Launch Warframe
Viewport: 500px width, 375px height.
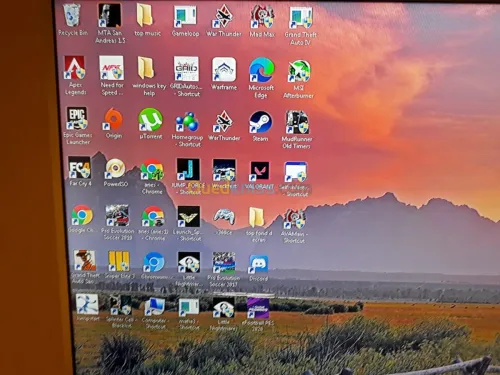coord(224,70)
